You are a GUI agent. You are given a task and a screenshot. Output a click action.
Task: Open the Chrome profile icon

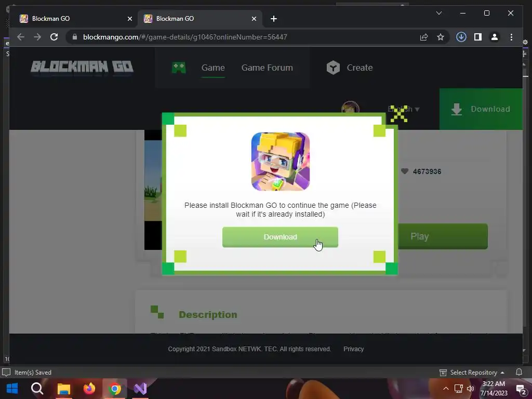click(495, 37)
